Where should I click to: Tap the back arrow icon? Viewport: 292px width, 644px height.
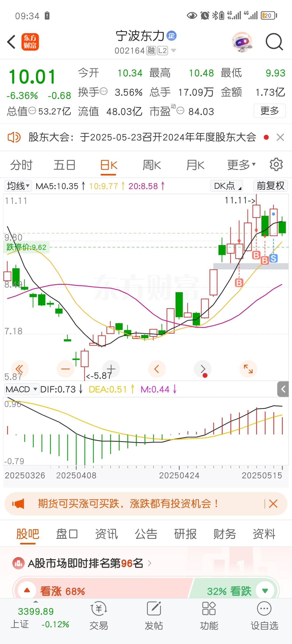(x=11, y=42)
